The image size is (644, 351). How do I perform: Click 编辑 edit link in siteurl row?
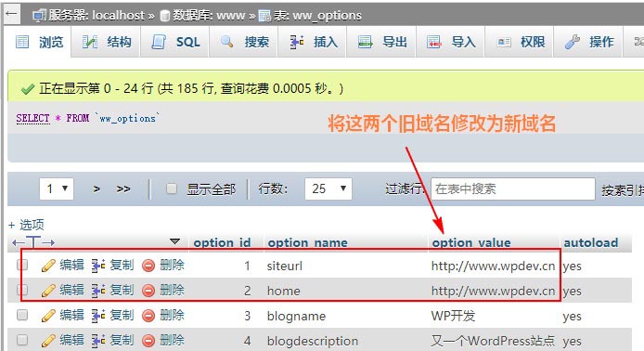71,265
